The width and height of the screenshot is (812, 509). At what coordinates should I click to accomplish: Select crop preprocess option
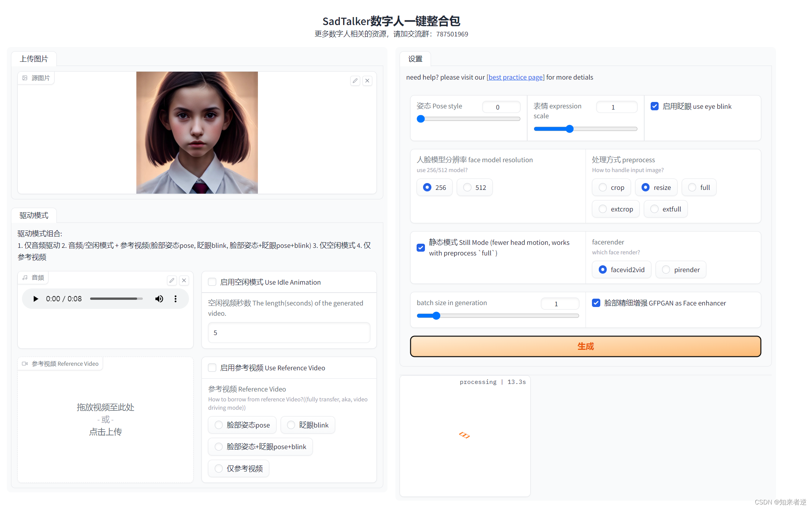pos(603,186)
